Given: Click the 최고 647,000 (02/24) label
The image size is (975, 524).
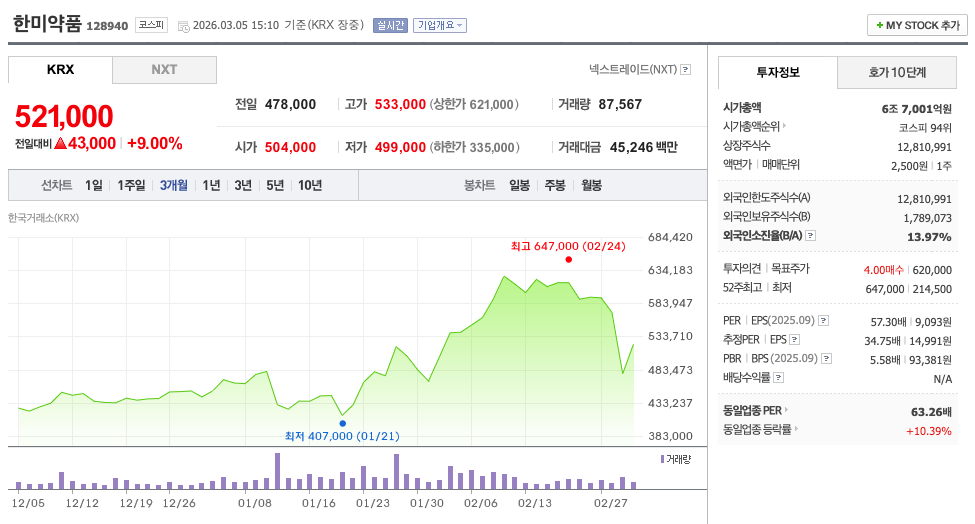Looking at the screenshot, I should [x=568, y=246].
